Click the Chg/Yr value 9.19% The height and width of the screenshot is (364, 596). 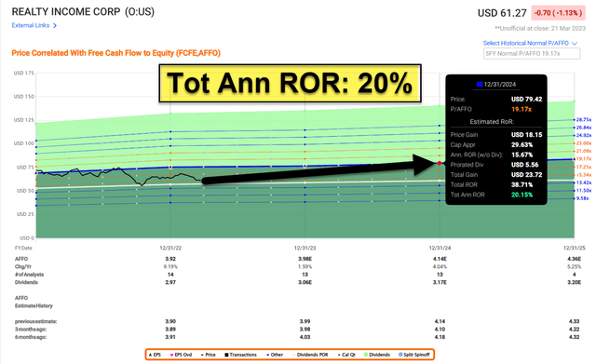click(x=170, y=267)
